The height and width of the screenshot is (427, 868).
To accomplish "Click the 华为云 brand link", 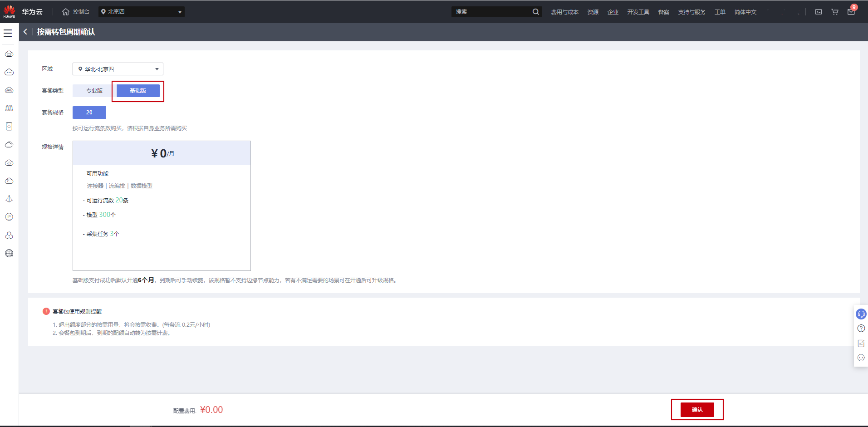I will (x=32, y=12).
